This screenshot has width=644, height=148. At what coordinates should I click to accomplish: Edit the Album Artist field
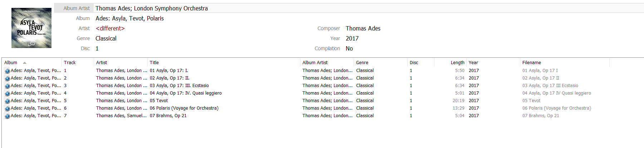[152, 8]
